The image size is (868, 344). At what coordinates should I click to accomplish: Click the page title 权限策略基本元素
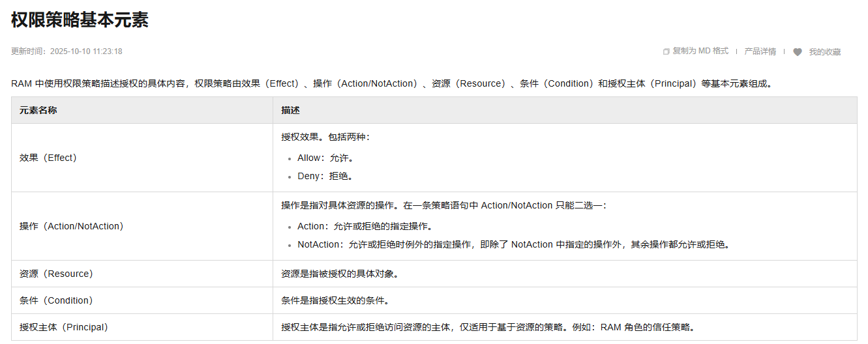(x=80, y=20)
